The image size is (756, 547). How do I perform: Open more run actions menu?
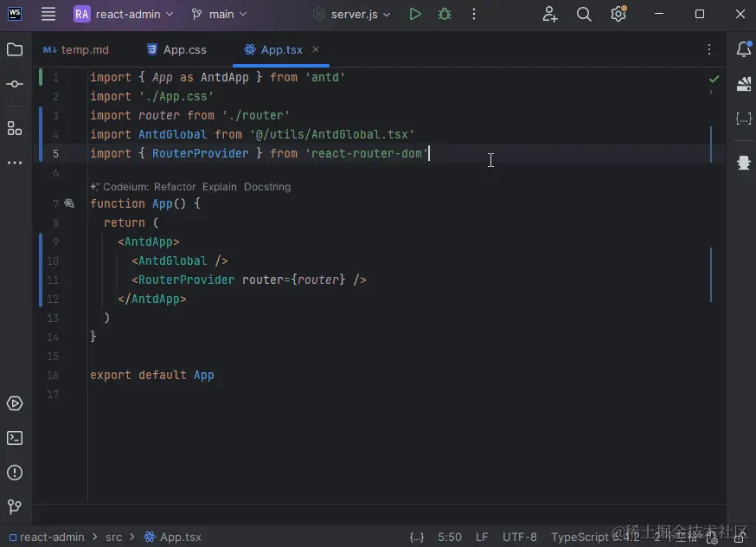[x=474, y=14]
